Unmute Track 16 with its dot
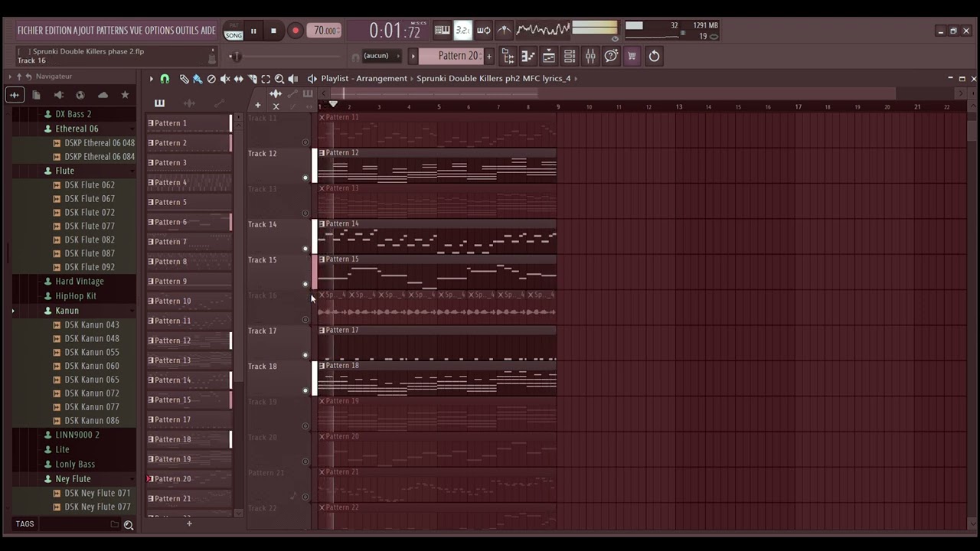 click(x=305, y=320)
